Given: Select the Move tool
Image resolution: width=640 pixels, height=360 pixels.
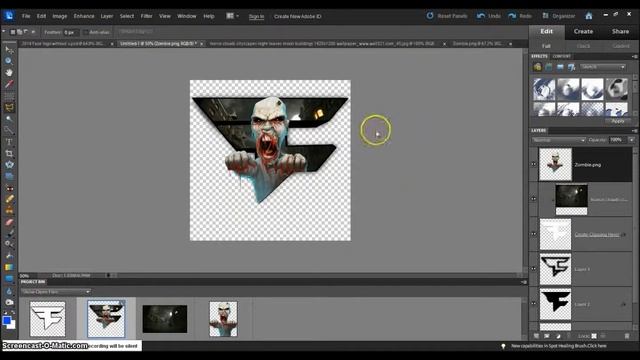Looking at the screenshot, I should tap(9, 50).
